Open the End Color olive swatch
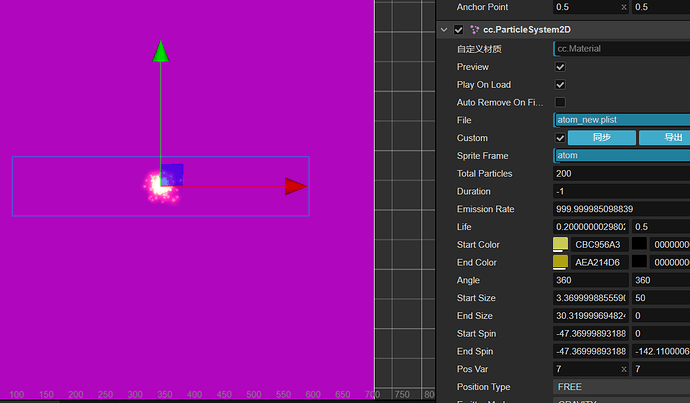This screenshot has width=690, height=403. pyautogui.click(x=560, y=262)
